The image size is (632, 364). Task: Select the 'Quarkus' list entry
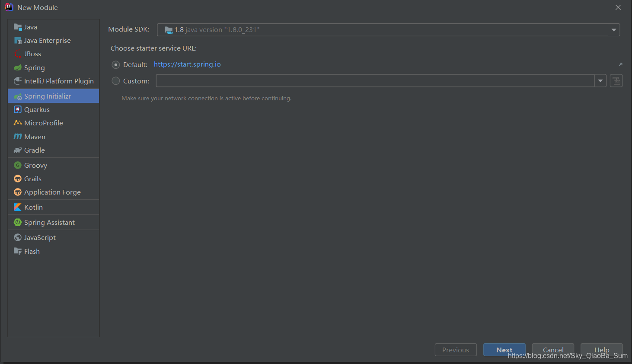pos(54,110)
